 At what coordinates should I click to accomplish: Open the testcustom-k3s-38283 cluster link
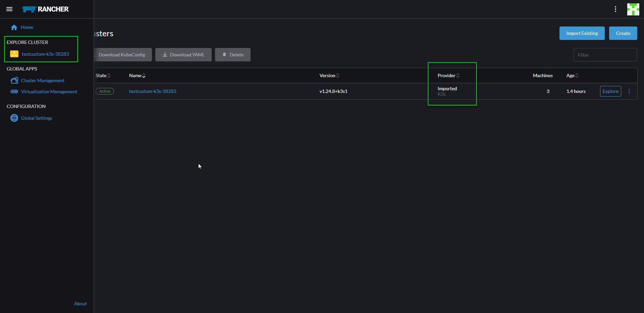point(153,91)
